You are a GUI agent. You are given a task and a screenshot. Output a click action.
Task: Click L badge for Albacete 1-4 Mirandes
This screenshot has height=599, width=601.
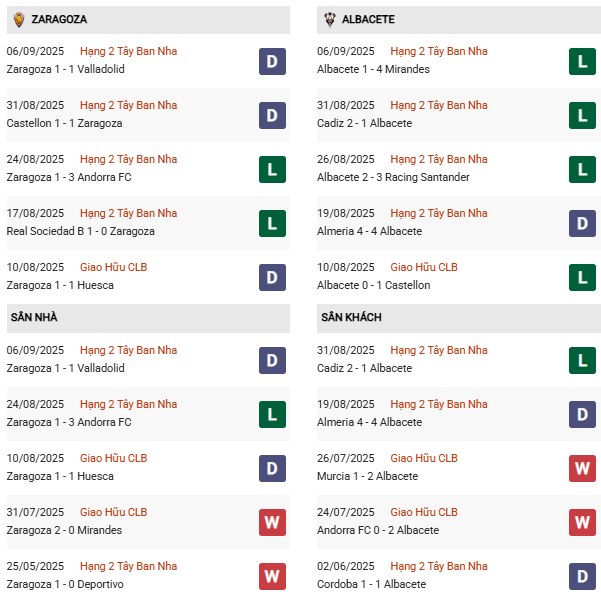pos(582,61)
